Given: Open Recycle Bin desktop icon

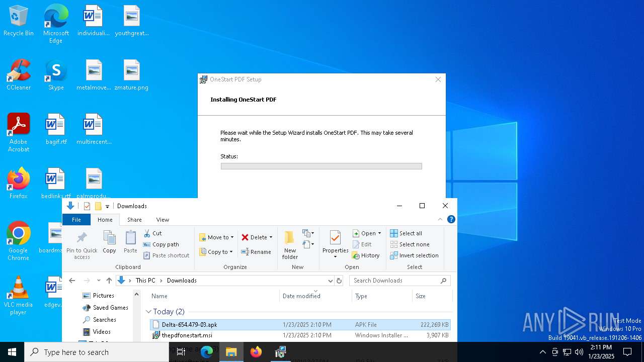Looking at the screenshot, I should click(19, 21).
